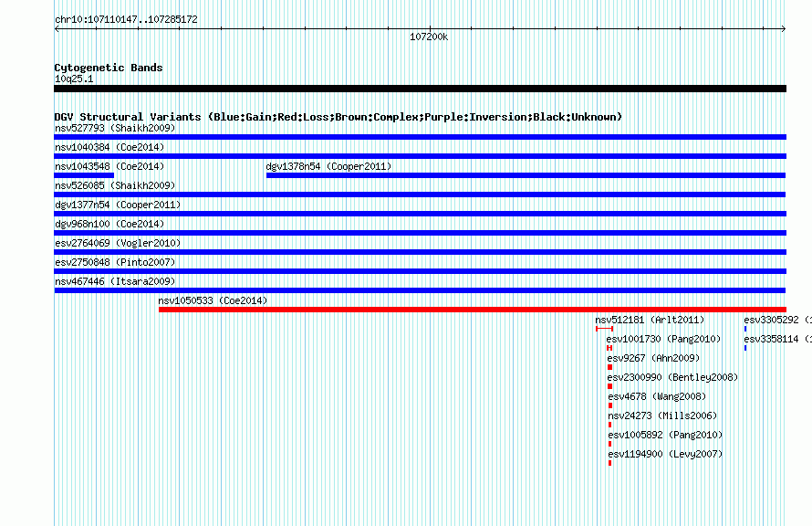Open the esv3358114 variant label
Viewport: 812px width, 526px height.
coord(777,339)
